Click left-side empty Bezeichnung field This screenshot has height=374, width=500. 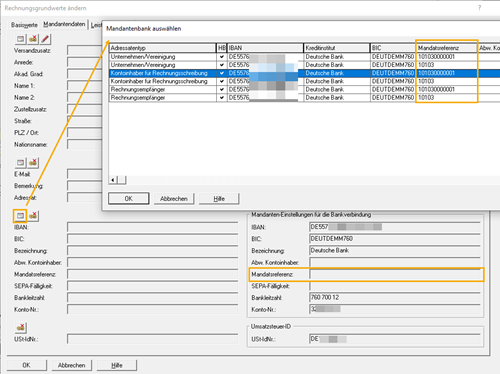click(152, 251)
